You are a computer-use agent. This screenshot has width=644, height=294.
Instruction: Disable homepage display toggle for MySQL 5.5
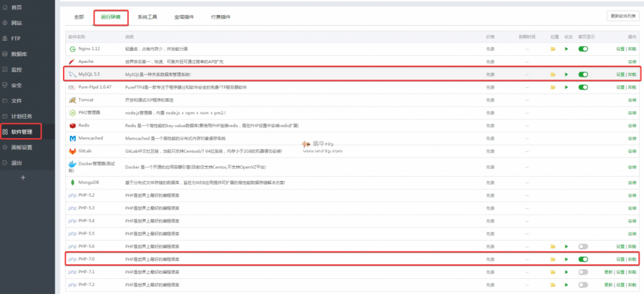583,75
